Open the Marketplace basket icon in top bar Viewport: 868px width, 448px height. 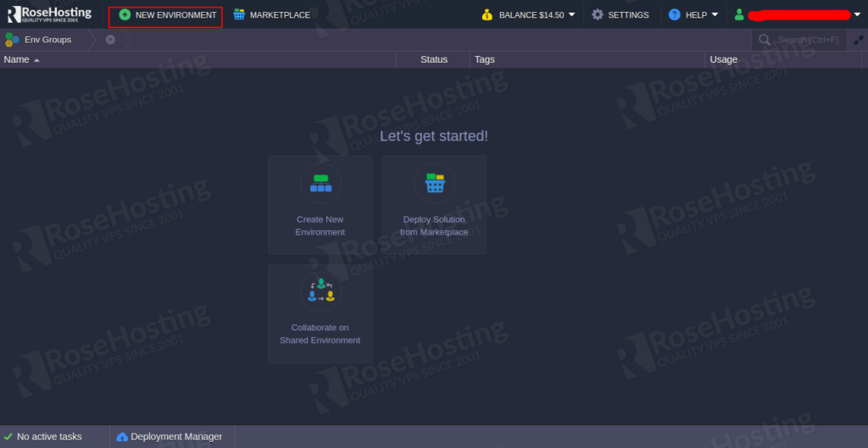[239, 14]
